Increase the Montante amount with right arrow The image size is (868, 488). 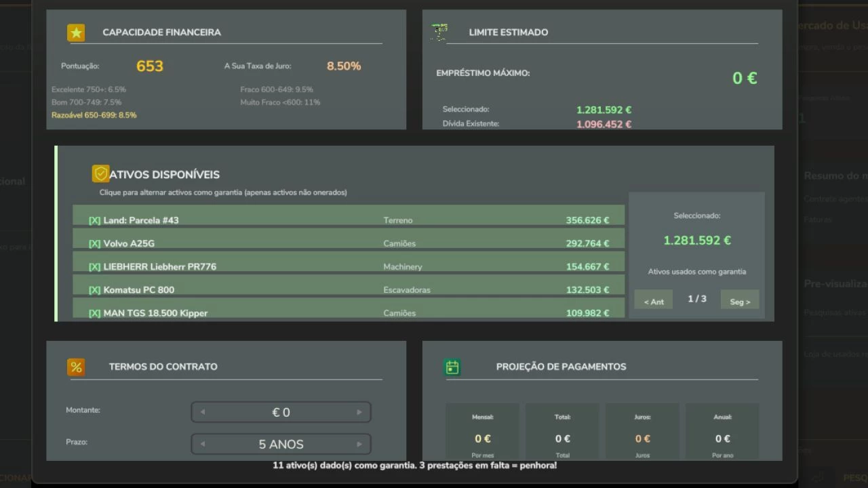[x=359, y=412]
